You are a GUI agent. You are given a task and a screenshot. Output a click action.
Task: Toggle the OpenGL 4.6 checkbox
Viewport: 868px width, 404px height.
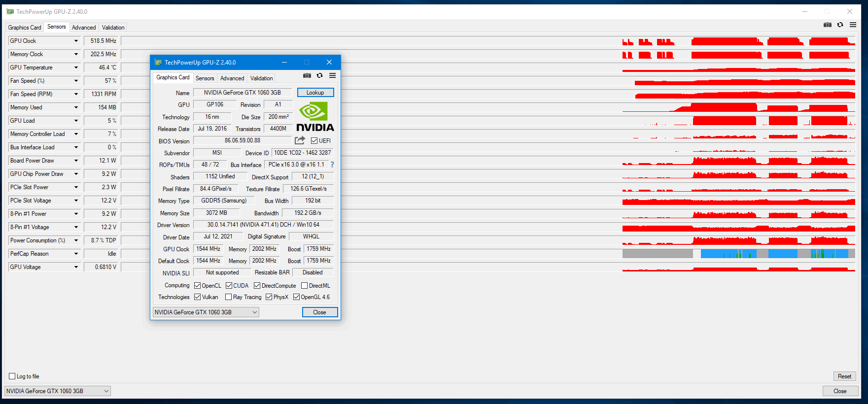296,297
